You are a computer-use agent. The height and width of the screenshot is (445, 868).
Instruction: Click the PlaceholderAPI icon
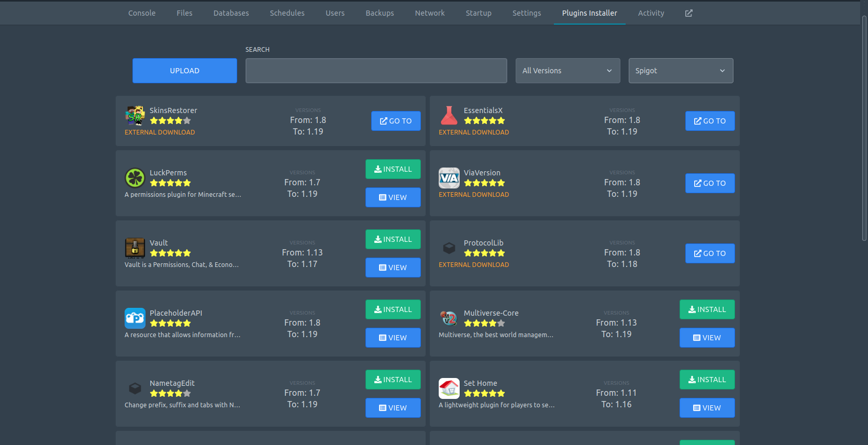click(135, 318)
